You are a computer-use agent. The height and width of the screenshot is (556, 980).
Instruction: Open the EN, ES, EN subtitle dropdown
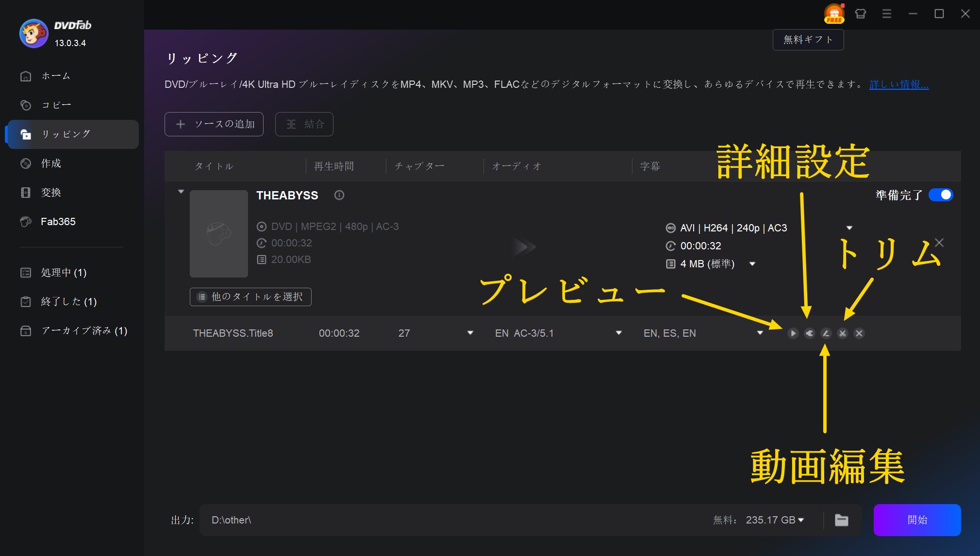[760, 333]
